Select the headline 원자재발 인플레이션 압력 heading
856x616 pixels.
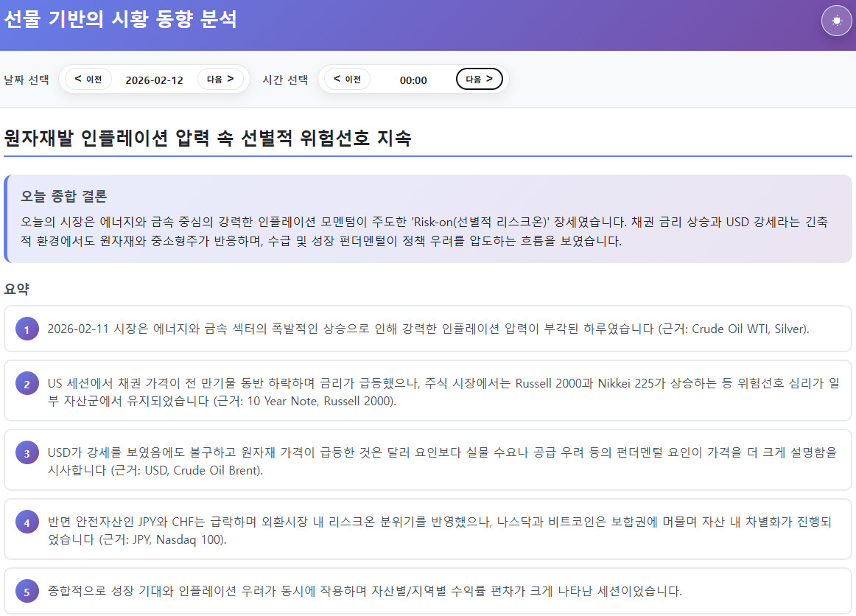208,138
